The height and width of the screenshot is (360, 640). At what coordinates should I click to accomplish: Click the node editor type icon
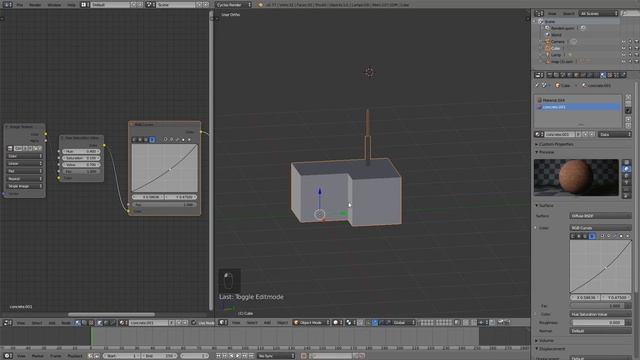click(7, 322)
